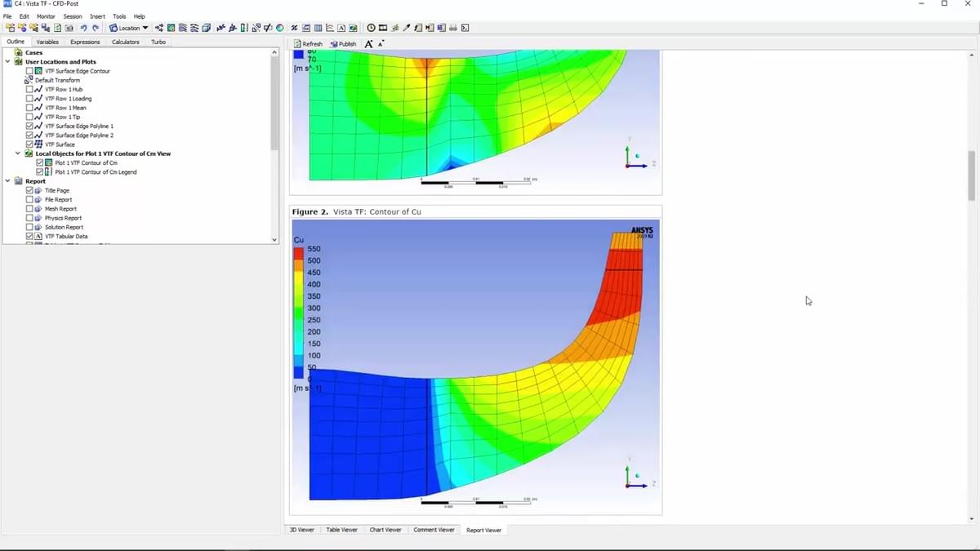Screen dimensions: 980x551
Task: Insert Volume Rendering via cube icon
Action: click(207, 28)
